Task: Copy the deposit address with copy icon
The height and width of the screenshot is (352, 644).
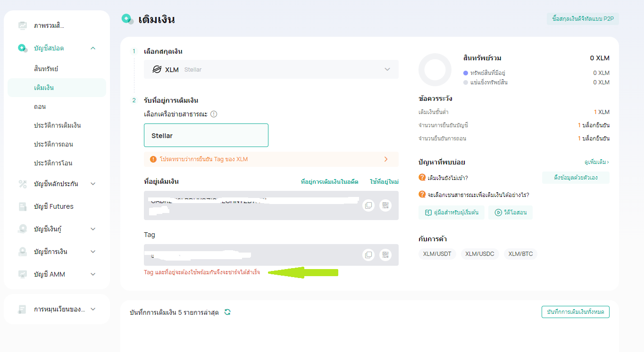Action: [x=368, y=205]
